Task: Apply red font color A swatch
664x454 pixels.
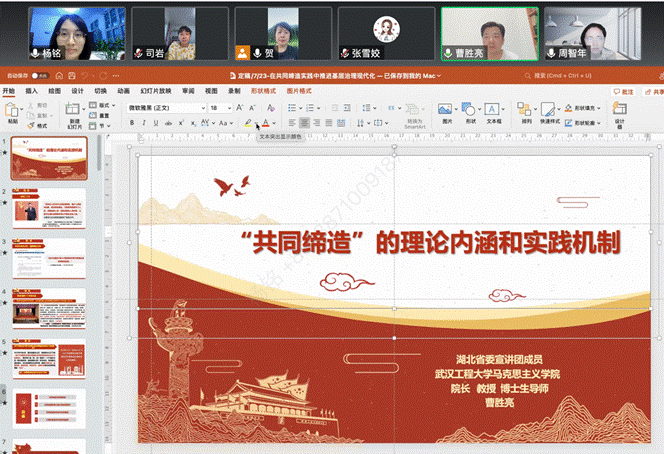Action: [266, 123]
